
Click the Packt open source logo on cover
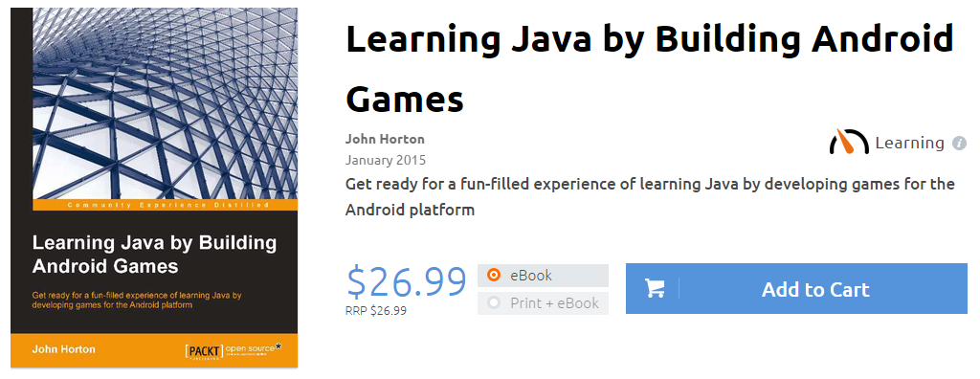point(234,350)
